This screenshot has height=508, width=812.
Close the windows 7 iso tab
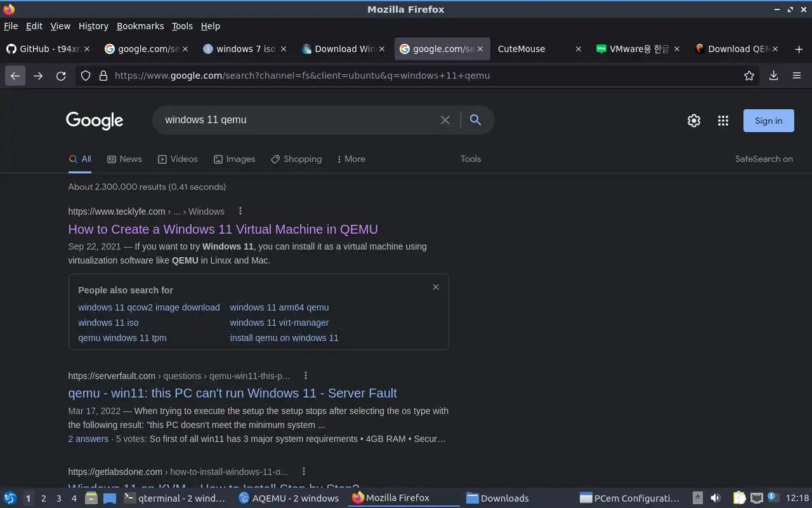pyautogui.click(x=284, y=49)
